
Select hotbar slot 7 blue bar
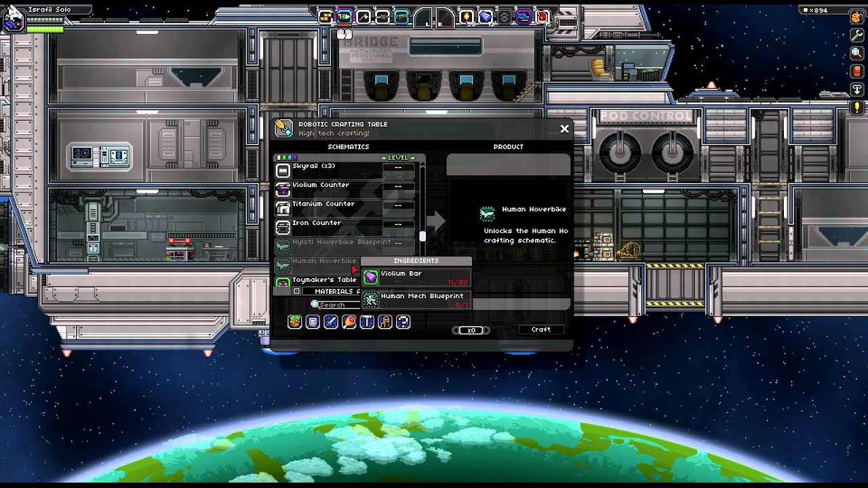(486, 17)
